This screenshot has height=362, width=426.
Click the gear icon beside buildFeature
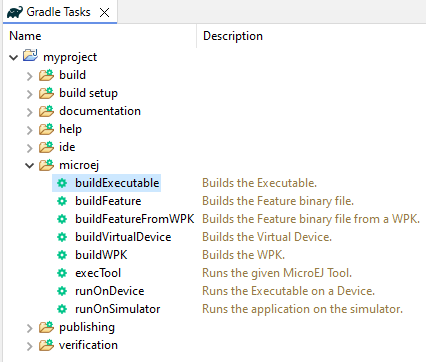[x=62, y=201]
